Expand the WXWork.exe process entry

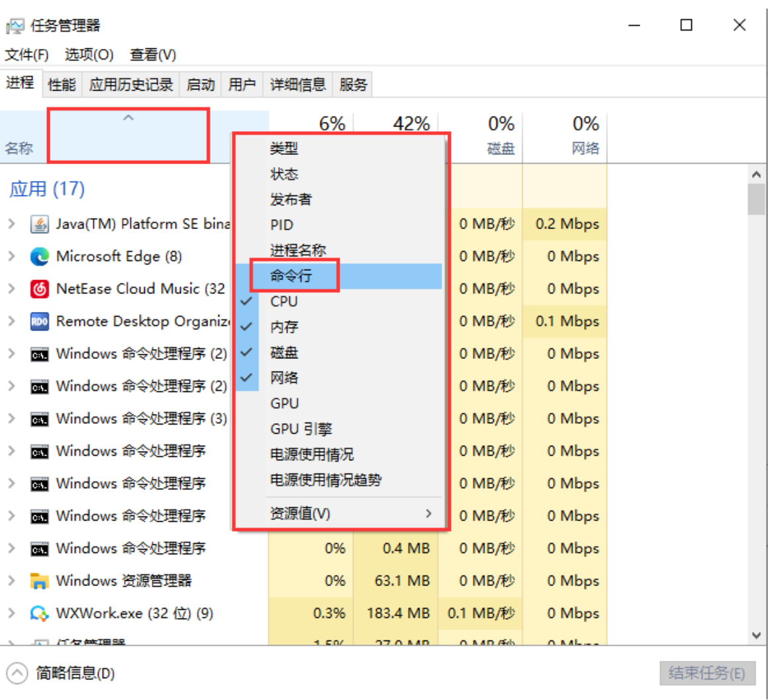(12, 613)
